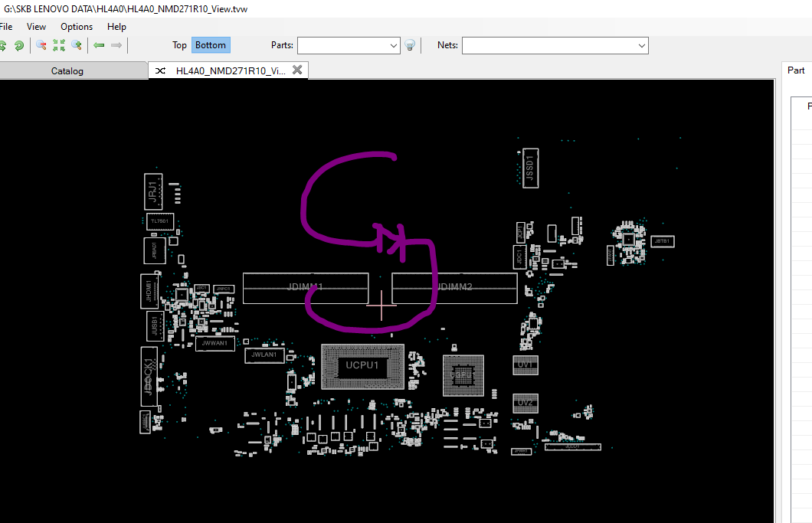Image resolution: width=812 pixels, height=523 pixels.
Task: Click the fit-to-window green arrows icon
Action: (x=58, y=46)
